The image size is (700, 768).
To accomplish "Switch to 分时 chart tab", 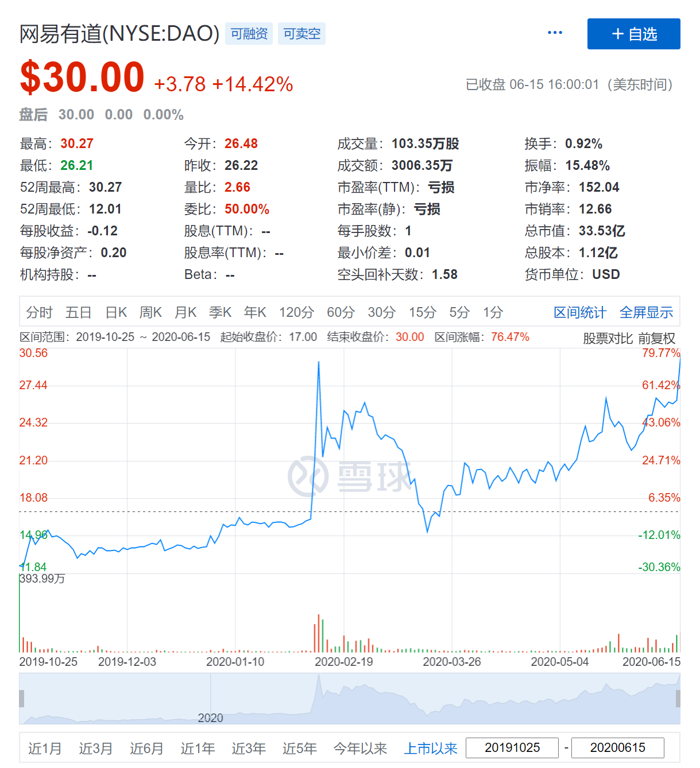I will click(x=39, y=312).
